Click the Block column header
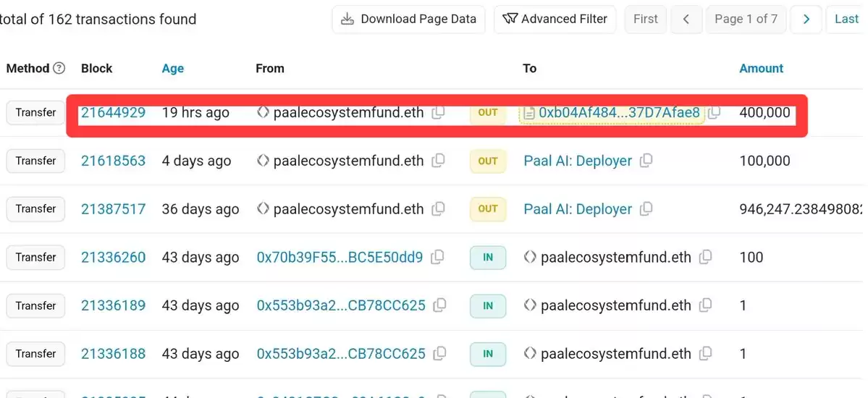Image resolution: width=868 pixels, height=398 pixels. click(97, 69)
